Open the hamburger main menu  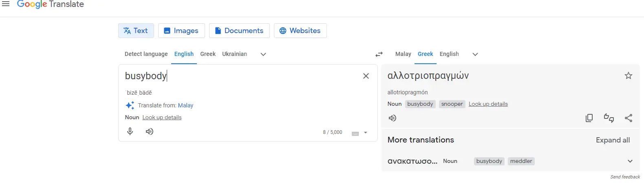coord(6,4)
